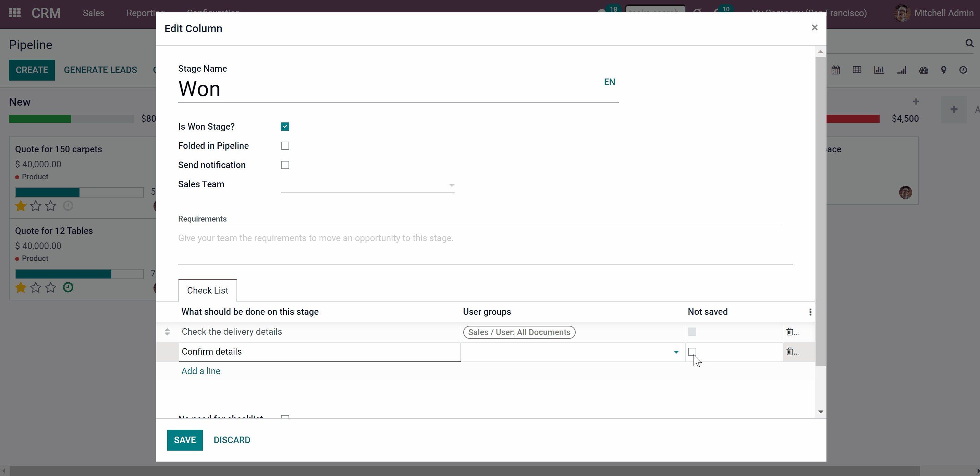This screenshot has width=980, height=476.
Task: Click 'Check the delivery details' cell
Action: 320,332
